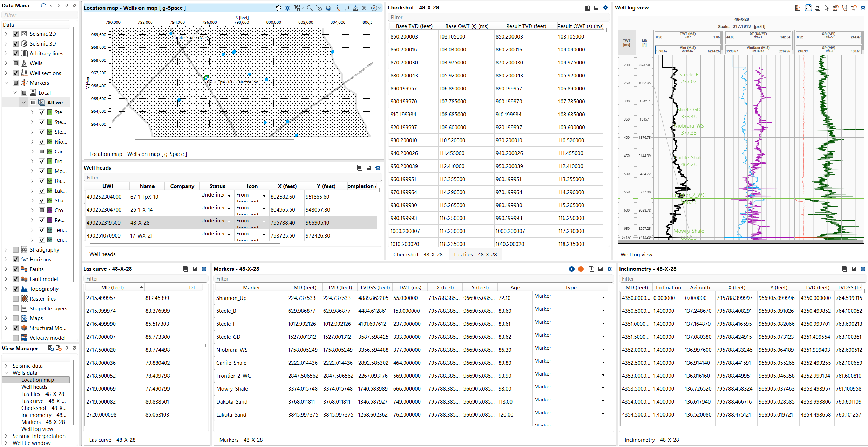Screen dimensions: 868x447
Task: Select the pan hand tool in Location map
Action: (x=278, y=8)
